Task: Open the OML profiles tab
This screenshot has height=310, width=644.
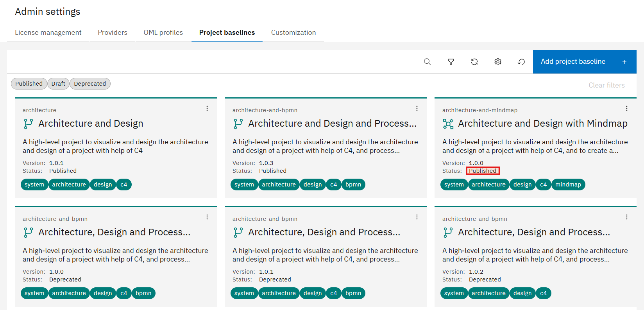Action: click(163, 32)
